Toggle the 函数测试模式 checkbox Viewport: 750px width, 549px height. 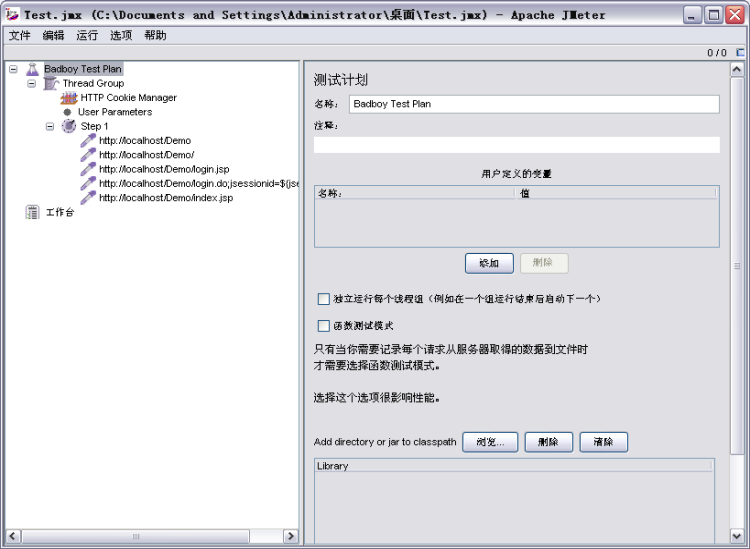coord(324,326)
